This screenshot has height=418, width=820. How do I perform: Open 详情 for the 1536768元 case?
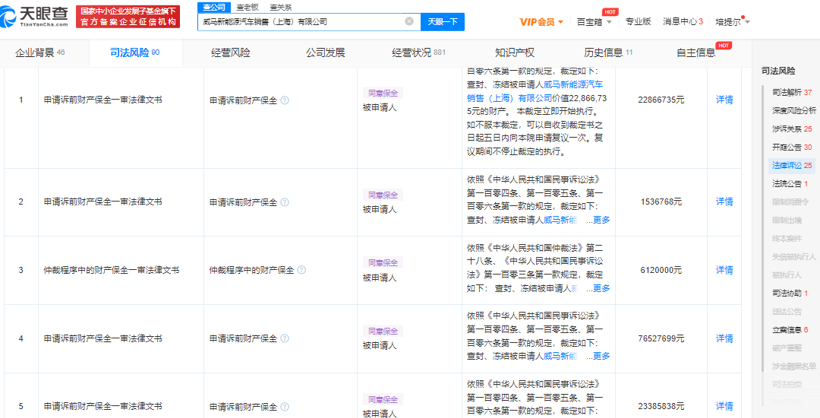pyautogui.click(x=724, y=202)
